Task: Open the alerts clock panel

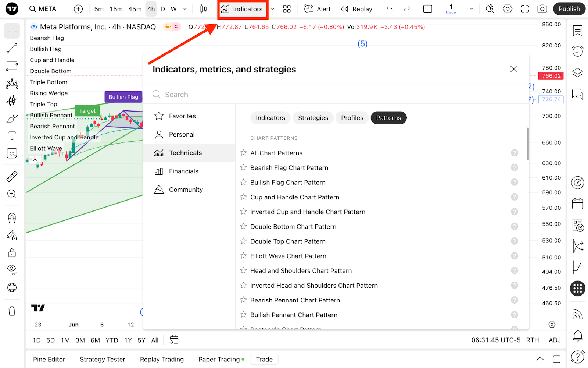Action: click(x=578, y=51)
